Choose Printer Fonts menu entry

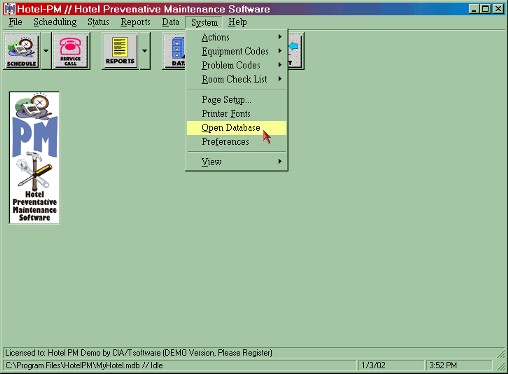coord(236,114)
